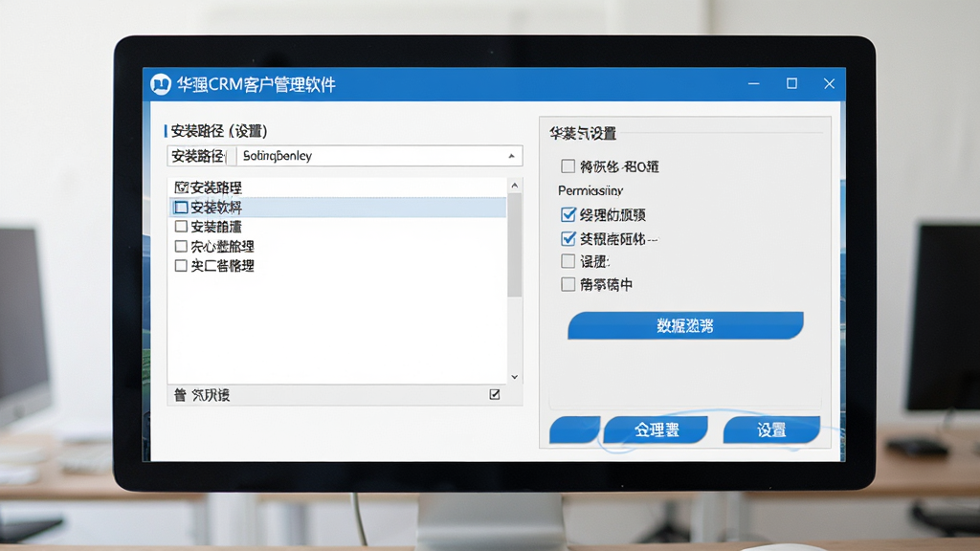Tick the short-labeled unchecked box under Permissiiny
This screenshot has width=980, height=551.
[x=568, y=261]
